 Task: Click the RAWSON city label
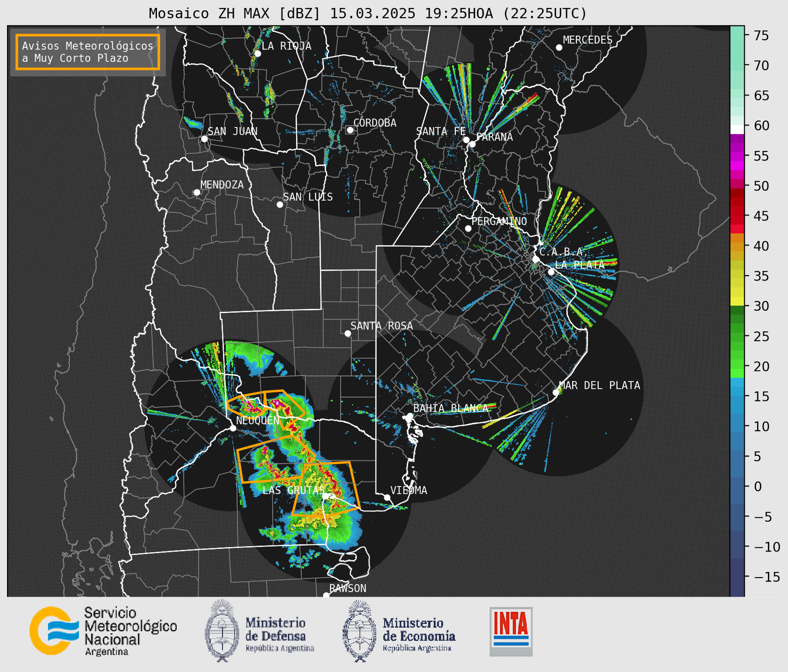coord(348,588)
